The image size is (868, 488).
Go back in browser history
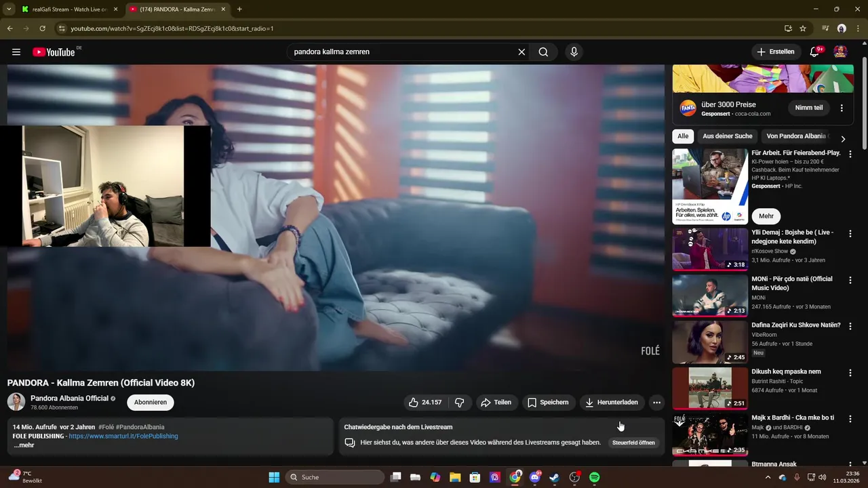(x=9, y=28)
